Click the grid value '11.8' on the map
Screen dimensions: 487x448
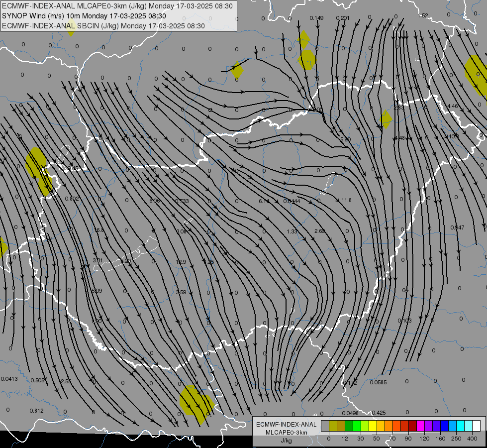point(347,200)
